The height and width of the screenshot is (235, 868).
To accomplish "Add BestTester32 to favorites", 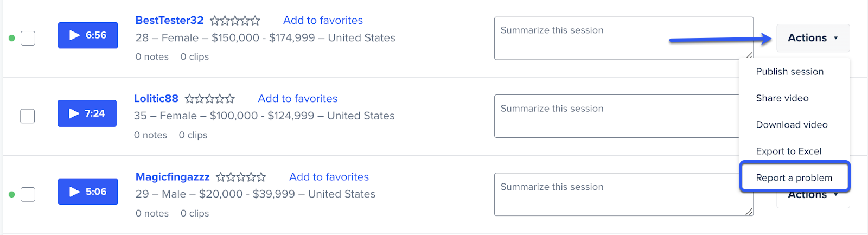I will (x=323, y=21).
